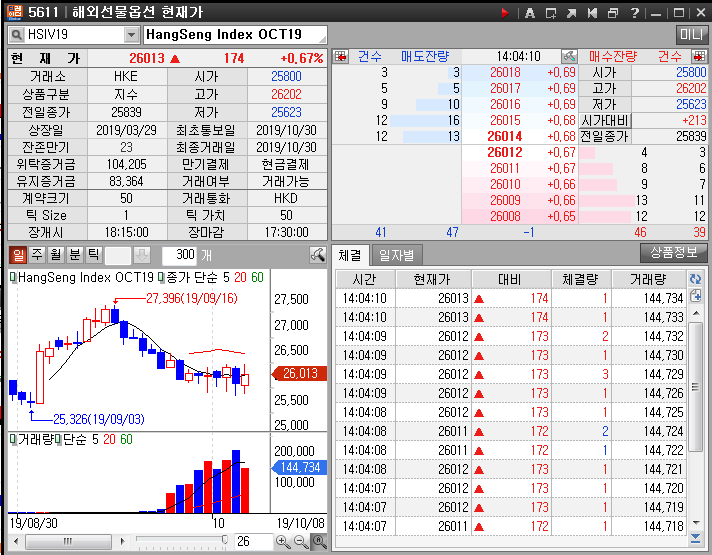Toggle HangSeng Index OCT19 chart legend marker

13,277
